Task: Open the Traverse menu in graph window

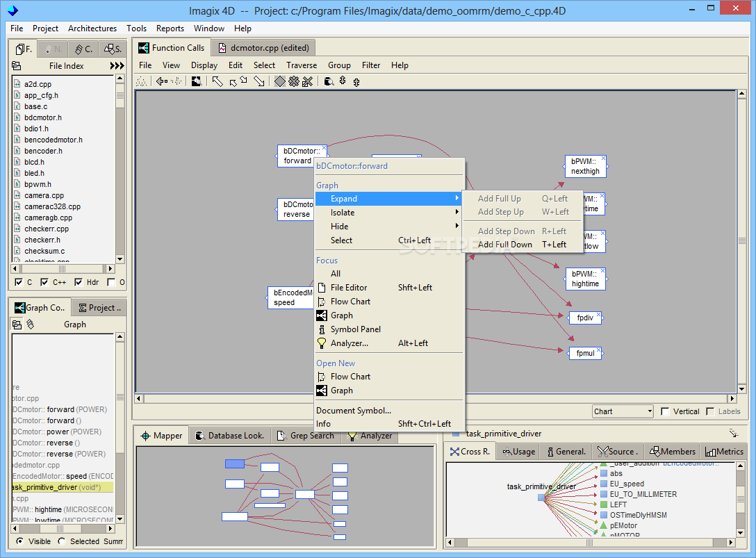Action: (x=302, y=65)
